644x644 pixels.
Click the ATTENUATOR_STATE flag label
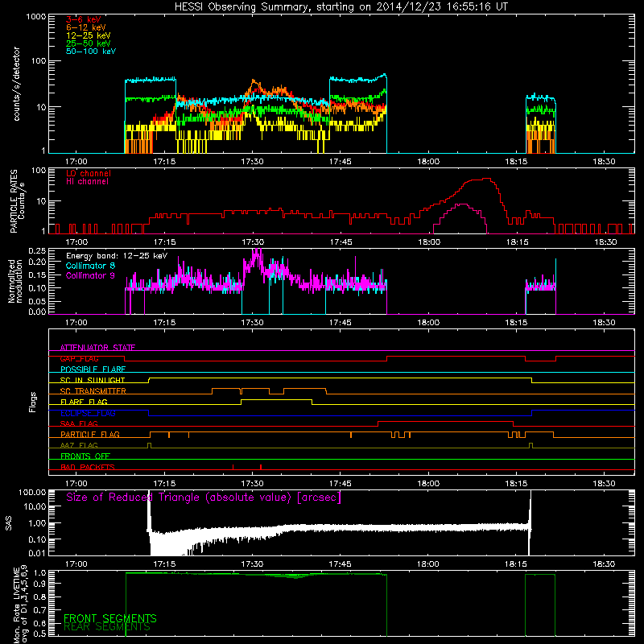[97, 348]
